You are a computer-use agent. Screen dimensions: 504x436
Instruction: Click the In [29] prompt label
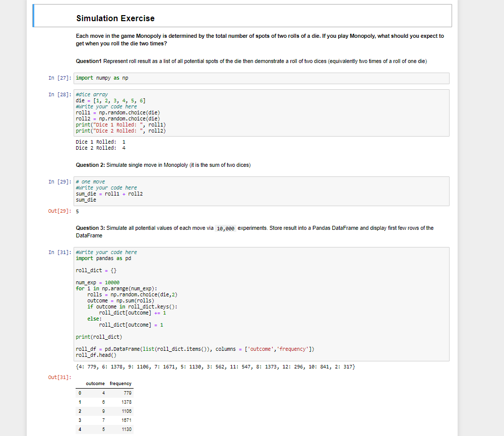pos(60,181)
